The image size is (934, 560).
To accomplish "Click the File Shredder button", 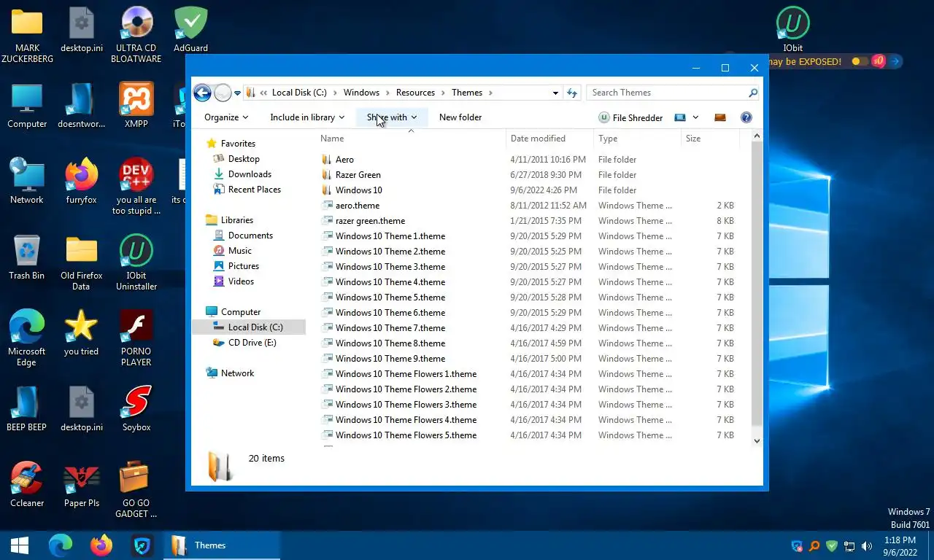I will click(x=630, y=117).
